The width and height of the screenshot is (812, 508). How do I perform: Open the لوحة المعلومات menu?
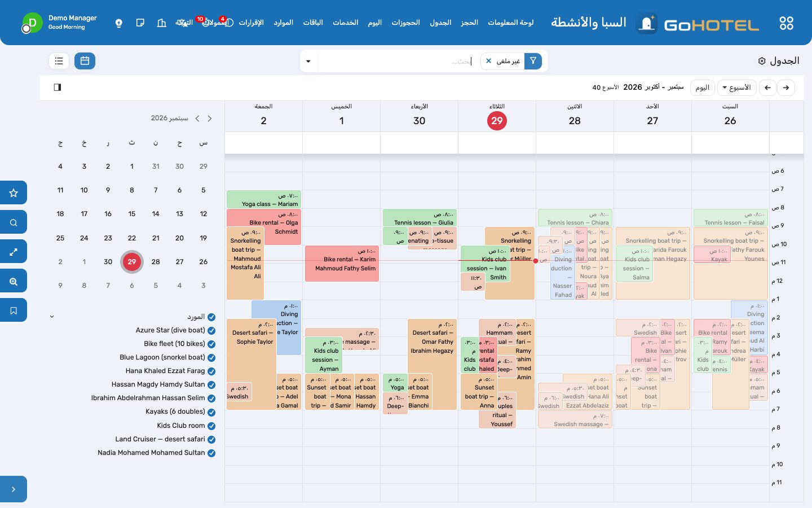click(x=510, y=23)
